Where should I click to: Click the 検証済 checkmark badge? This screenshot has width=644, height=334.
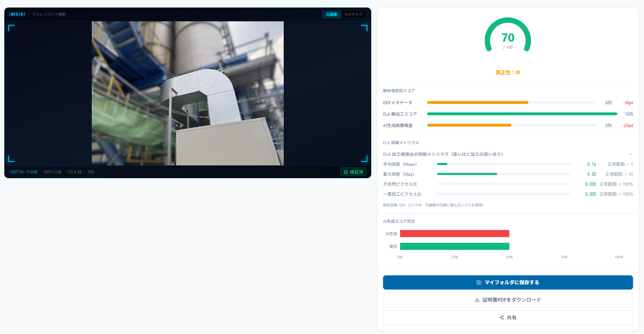tap(353, 172)
